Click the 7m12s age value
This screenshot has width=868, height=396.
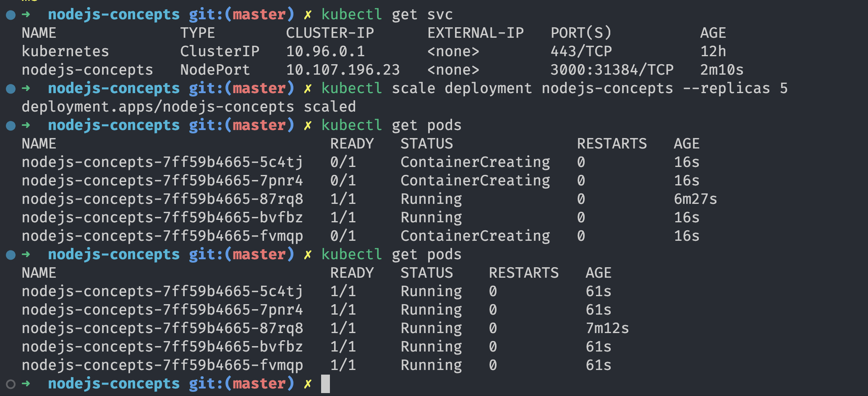coord(607,328)
